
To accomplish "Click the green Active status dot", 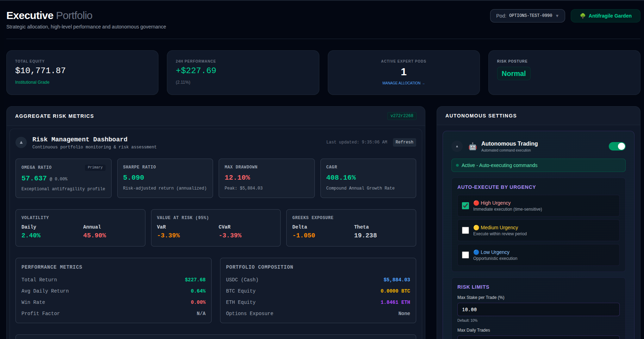I will (x=457, y=165).
